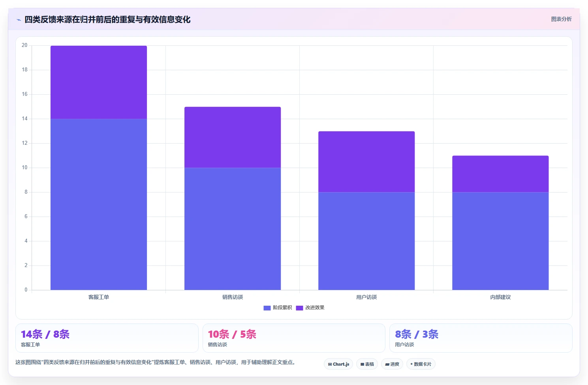Click the 表格 tag chip
Screen dimensions: 588x385
(x=367, y=364)
